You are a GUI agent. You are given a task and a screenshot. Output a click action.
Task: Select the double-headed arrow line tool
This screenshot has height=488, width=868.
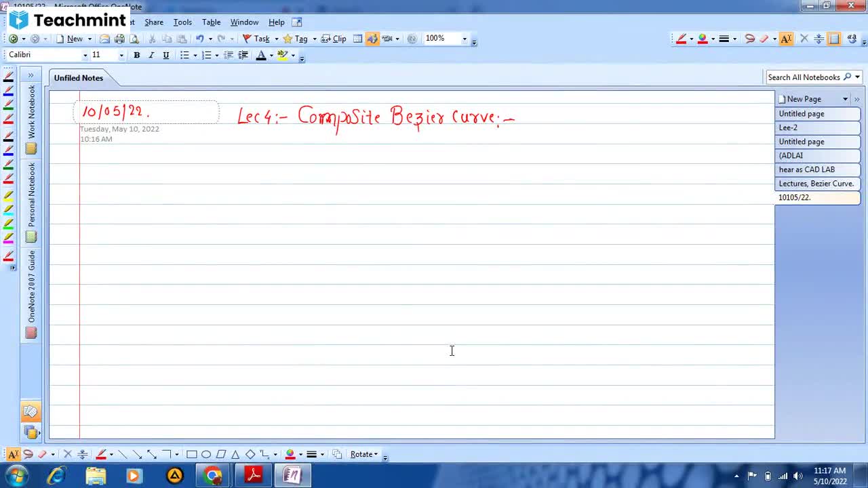pyautogui.click(x=152, y=454)
